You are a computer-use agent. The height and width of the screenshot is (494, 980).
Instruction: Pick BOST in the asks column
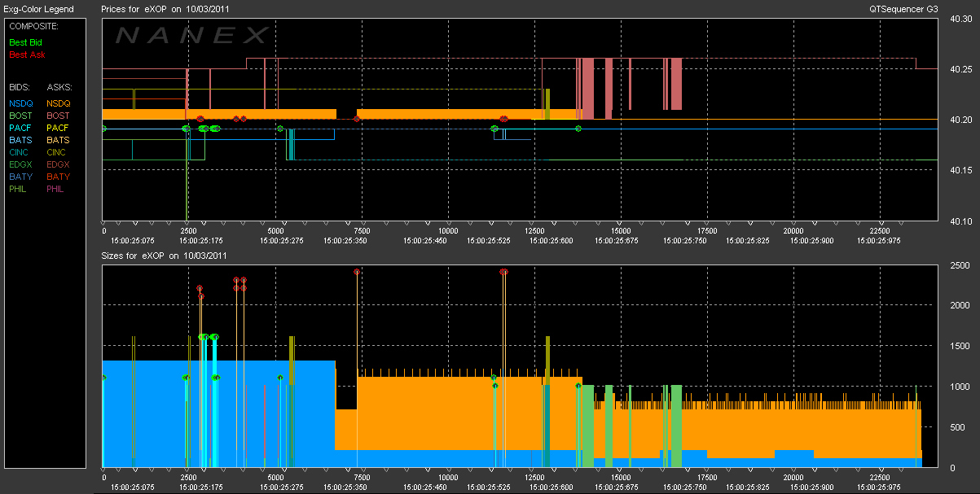(x=59, y=116)
